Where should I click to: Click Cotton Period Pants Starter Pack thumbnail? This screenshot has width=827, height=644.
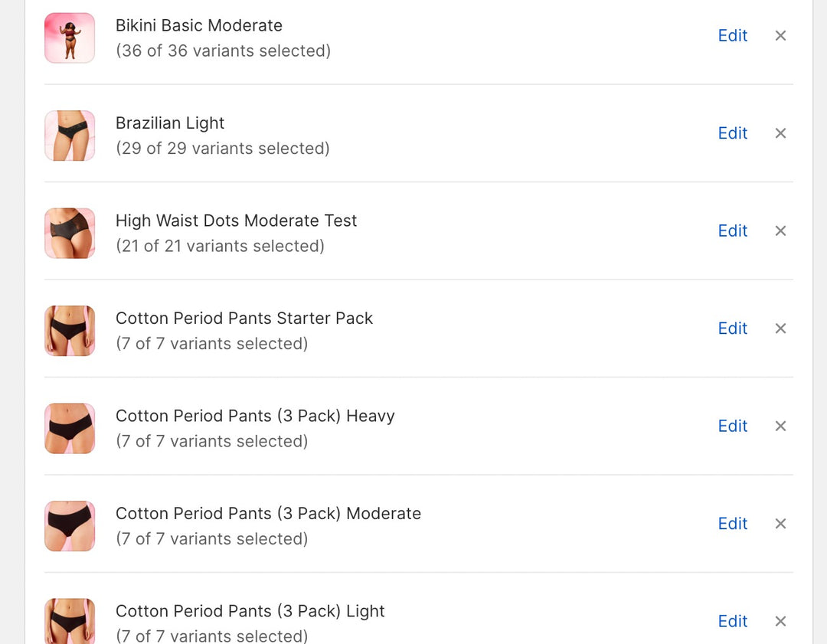coord(70,331)
